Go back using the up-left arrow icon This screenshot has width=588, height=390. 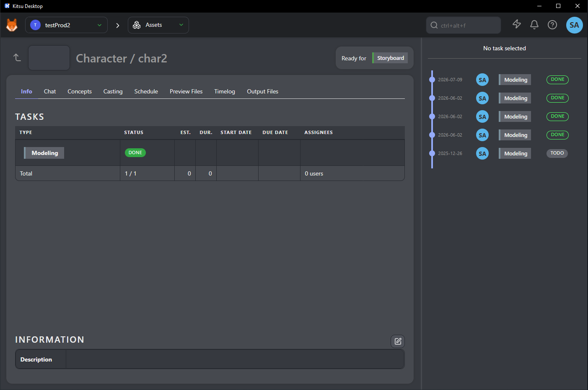pos(17,57)
